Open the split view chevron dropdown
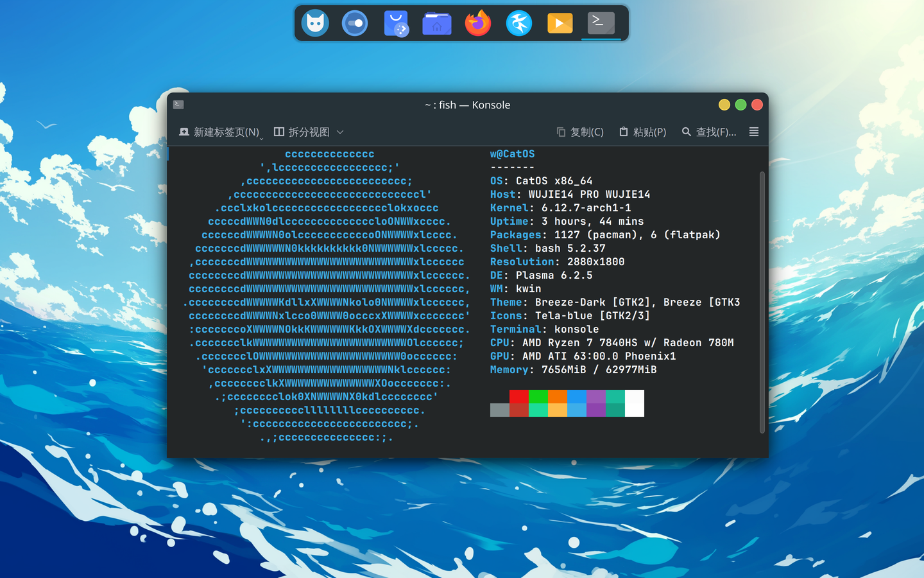The width and height of the screenshot is (924, 578). coord(341,132)
